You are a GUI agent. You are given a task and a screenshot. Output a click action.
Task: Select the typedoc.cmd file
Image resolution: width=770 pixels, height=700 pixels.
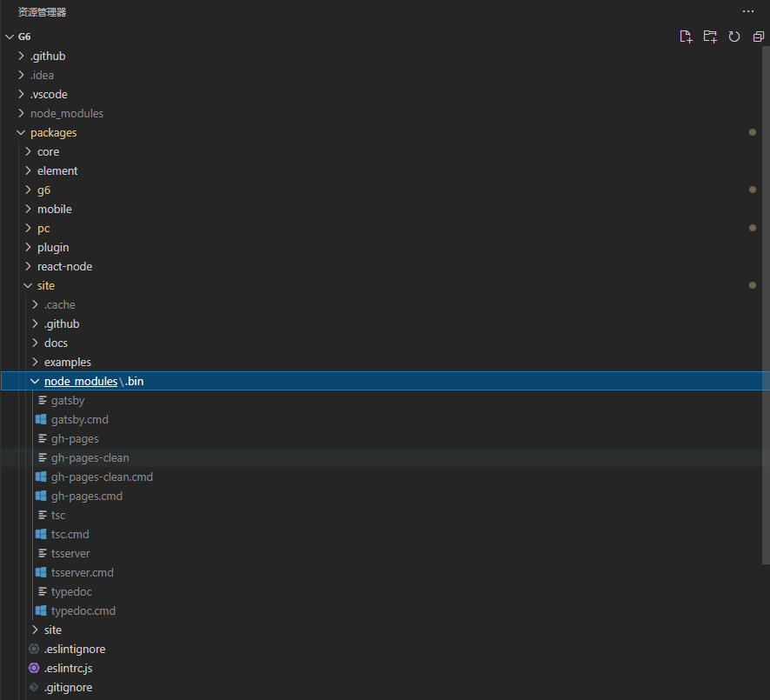tap(83, 610)
